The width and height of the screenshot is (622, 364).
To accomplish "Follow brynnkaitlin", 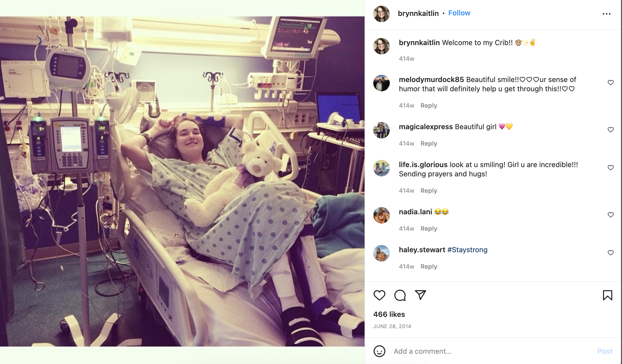I will tap(459, 13).
